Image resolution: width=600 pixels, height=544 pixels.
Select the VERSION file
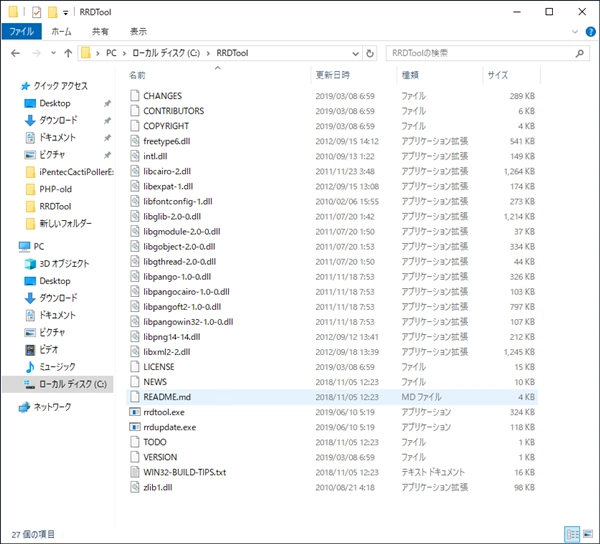point(160,457)
